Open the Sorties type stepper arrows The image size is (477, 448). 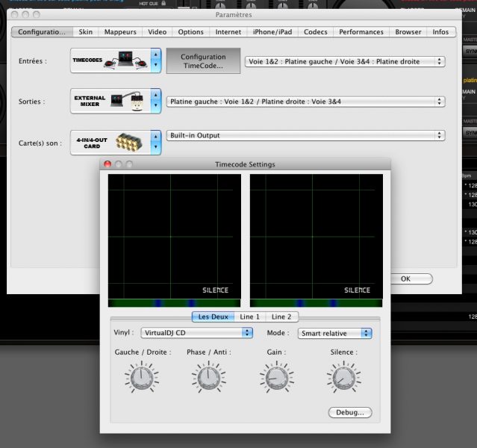[x=156, y=101]
